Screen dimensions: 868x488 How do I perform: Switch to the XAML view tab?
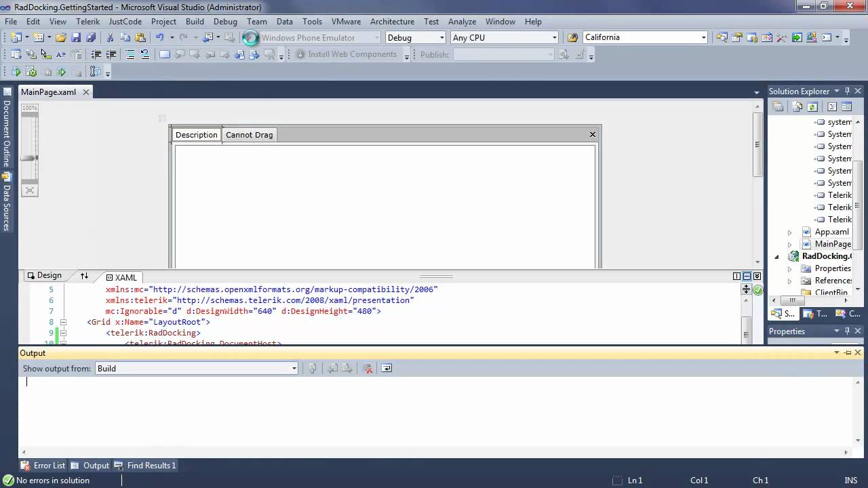pos(121,277)
